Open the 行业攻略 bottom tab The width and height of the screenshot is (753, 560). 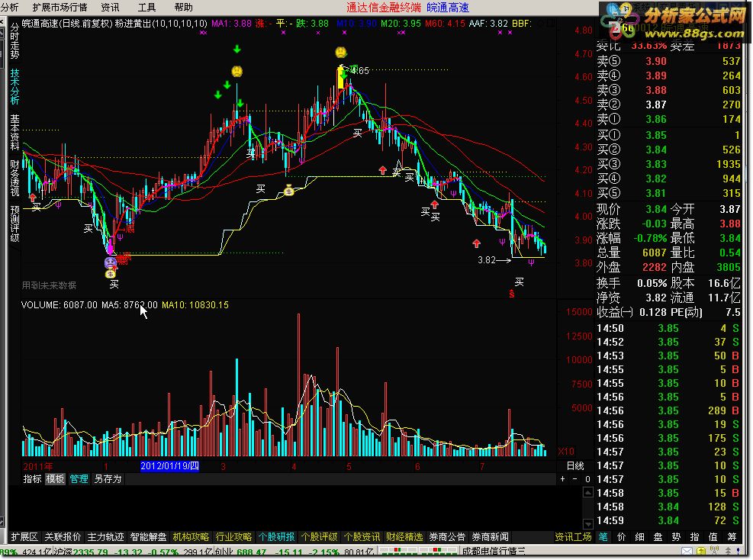(233, 537)
